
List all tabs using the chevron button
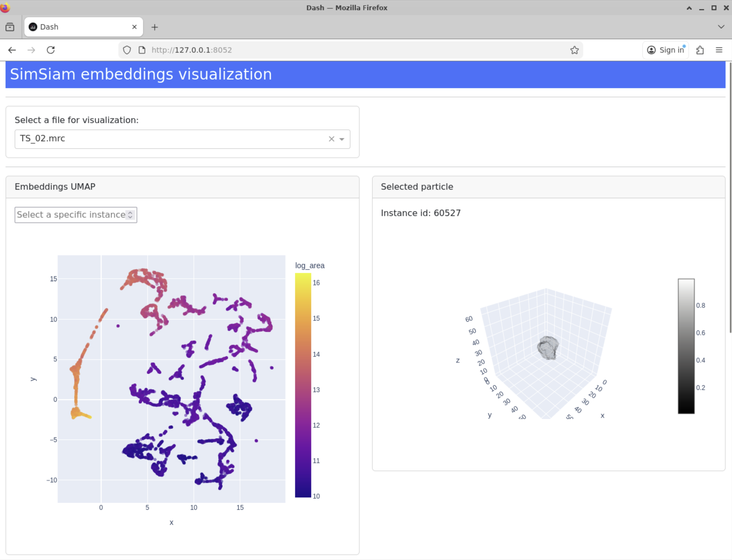coord(721,27)
